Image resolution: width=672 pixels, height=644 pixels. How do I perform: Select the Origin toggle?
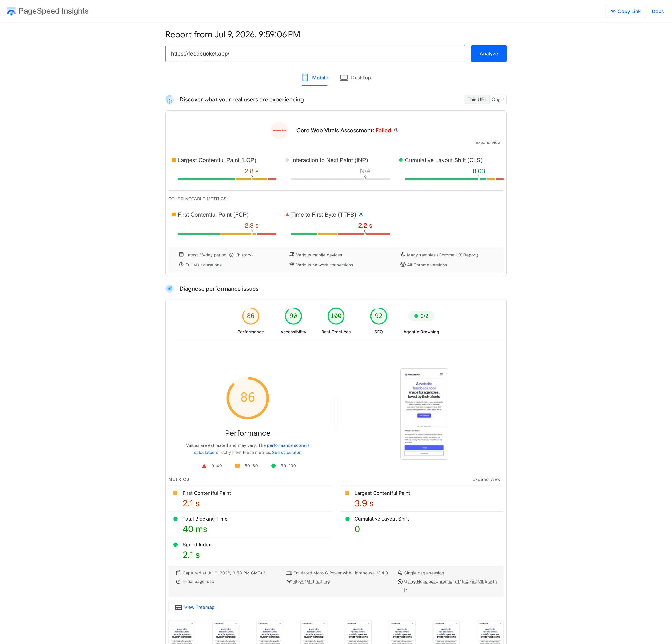coord(498,99)
